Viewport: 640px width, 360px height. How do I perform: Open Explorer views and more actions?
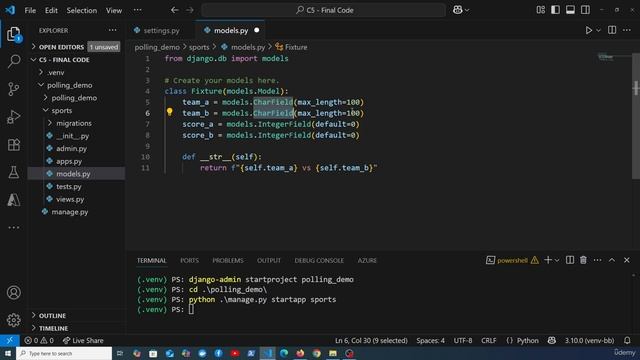pyautogui.click(x=112, y=30)
